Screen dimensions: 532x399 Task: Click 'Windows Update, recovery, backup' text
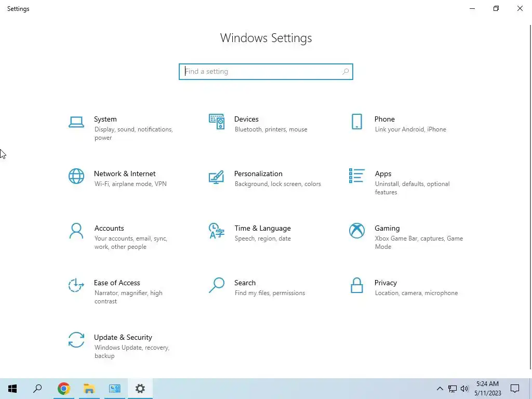coord(131,352)
